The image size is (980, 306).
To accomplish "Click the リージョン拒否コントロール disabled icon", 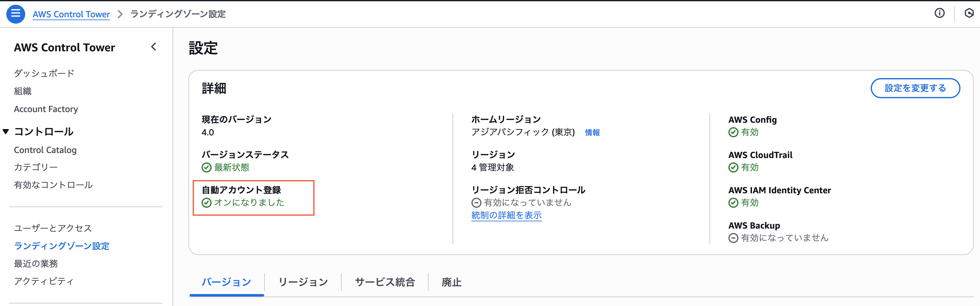I will coord(476,203).
